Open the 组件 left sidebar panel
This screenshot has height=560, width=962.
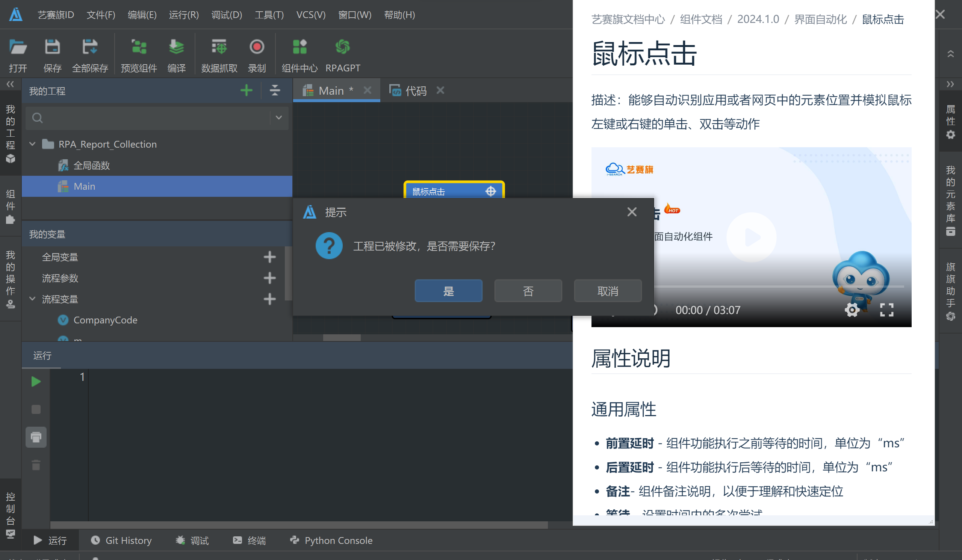click(x=10, y=206)
